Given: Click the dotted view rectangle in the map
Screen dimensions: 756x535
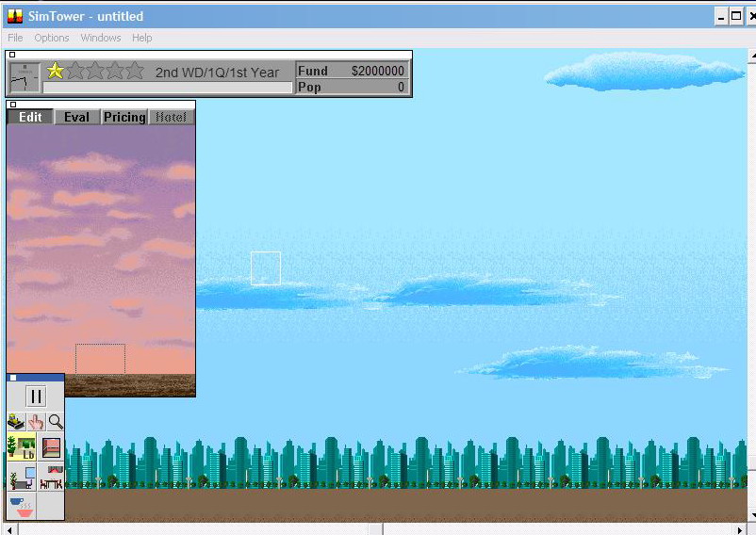Looking at the screenshot, I should coord(100,358).
